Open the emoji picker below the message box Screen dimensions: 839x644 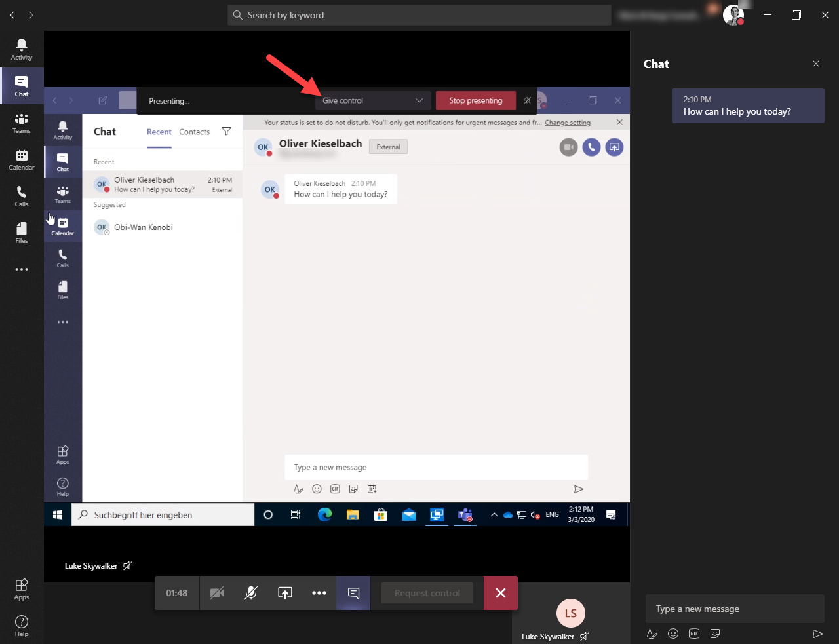click(x=317, y=489)
